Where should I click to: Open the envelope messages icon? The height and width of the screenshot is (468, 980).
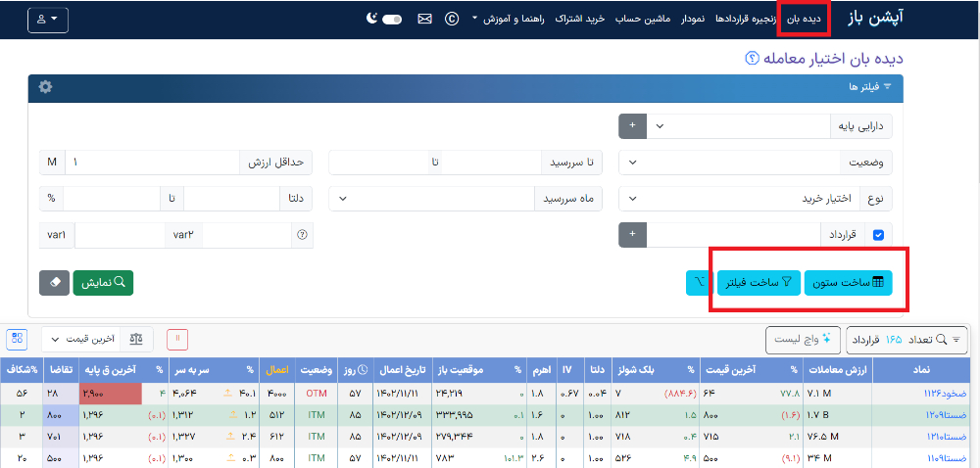[424, 19]
